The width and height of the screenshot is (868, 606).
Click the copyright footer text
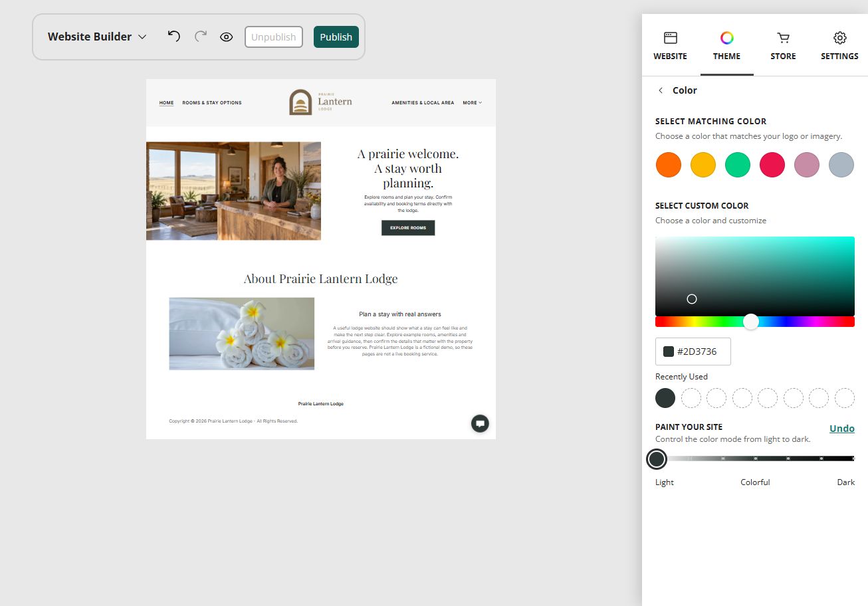pyautogui.click(x=233, y=421)
